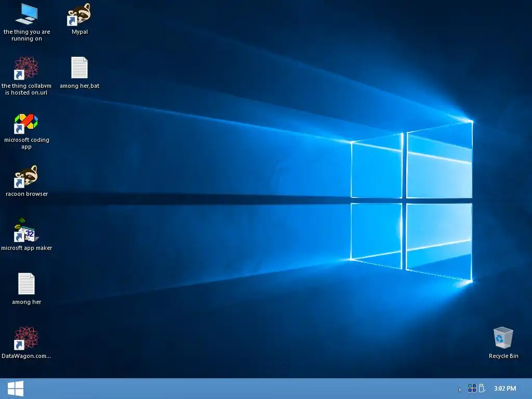
Task: Open the Windows Start button
Action: tap(16, 389)
